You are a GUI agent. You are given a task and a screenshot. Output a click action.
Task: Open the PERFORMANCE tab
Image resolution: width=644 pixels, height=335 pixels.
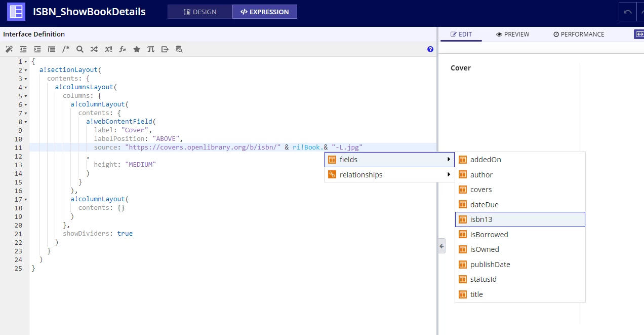click(x=579, y=34)
